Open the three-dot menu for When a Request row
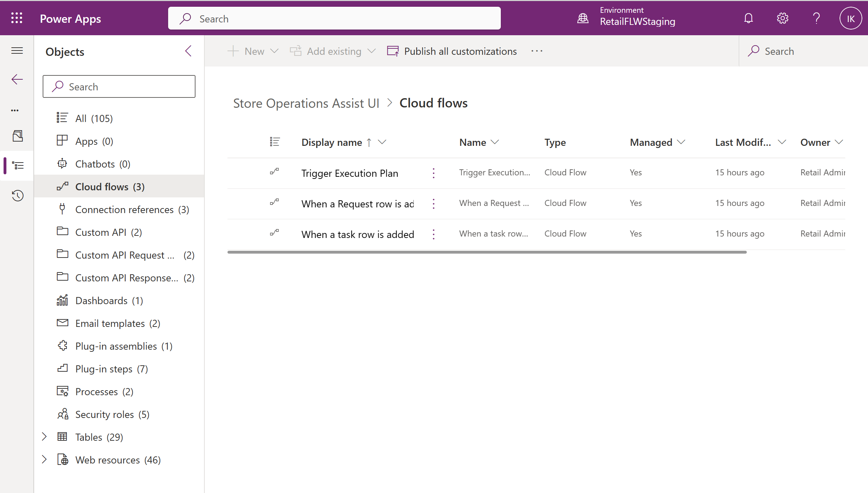 (434, 203)
